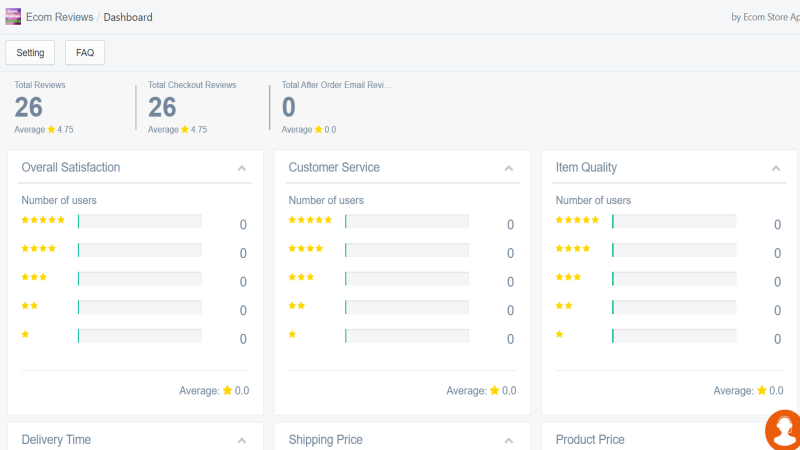This screenshot has width=800, height=450.
Task: Open the FAQ button
Action: (x=85, y=53)
